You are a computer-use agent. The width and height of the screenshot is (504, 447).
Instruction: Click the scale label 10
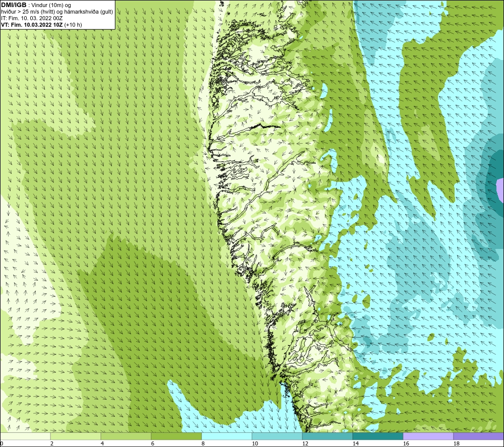(255, 443)
